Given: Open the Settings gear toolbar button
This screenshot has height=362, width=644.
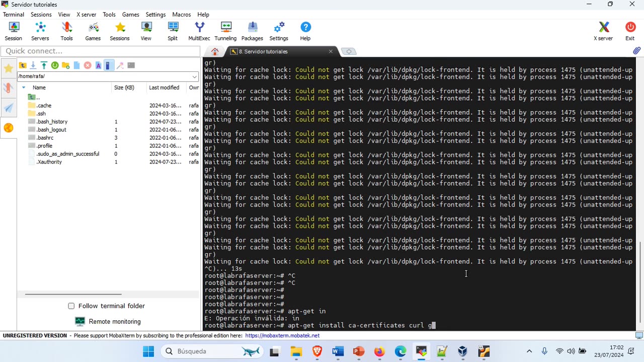Looking at the screenshot, I should point(279,31).
